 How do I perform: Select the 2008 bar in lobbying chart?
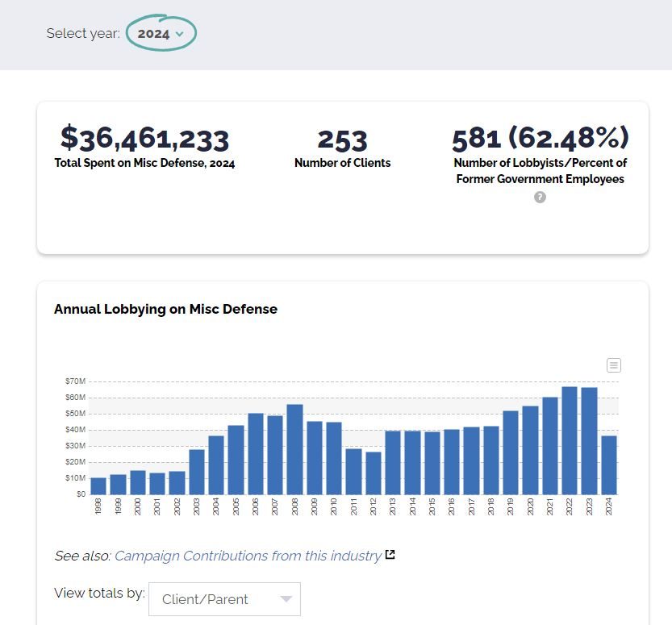click(294, 449)
